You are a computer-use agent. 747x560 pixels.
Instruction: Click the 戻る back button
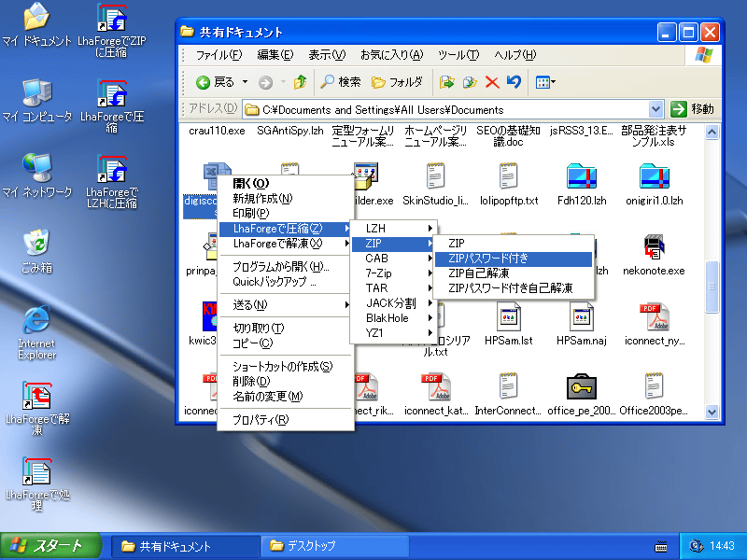[216, 82]
